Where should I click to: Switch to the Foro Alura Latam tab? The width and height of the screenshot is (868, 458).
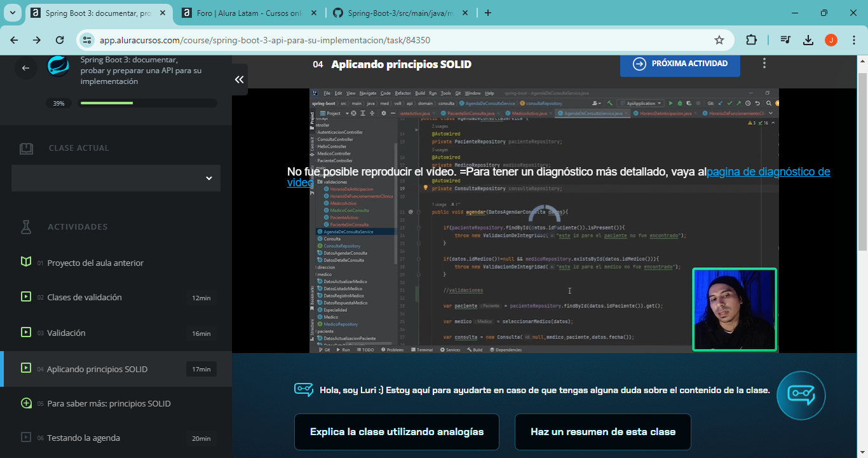point(250,13)
